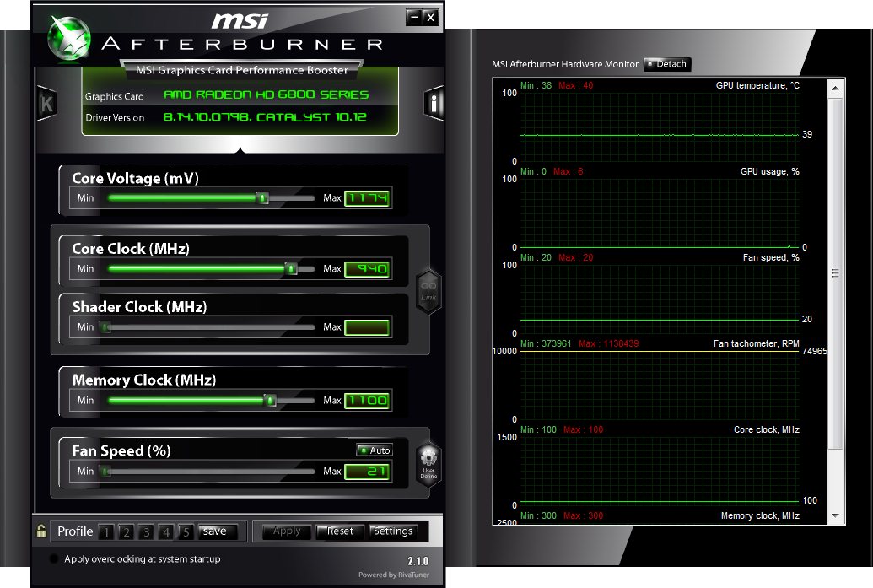Click the Core clock graph

660,472
